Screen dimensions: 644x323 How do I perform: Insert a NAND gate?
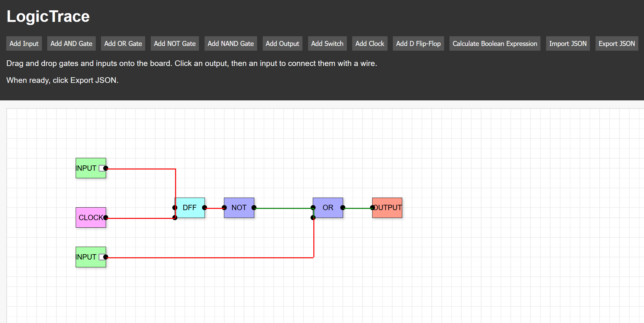tap(231, 43)
